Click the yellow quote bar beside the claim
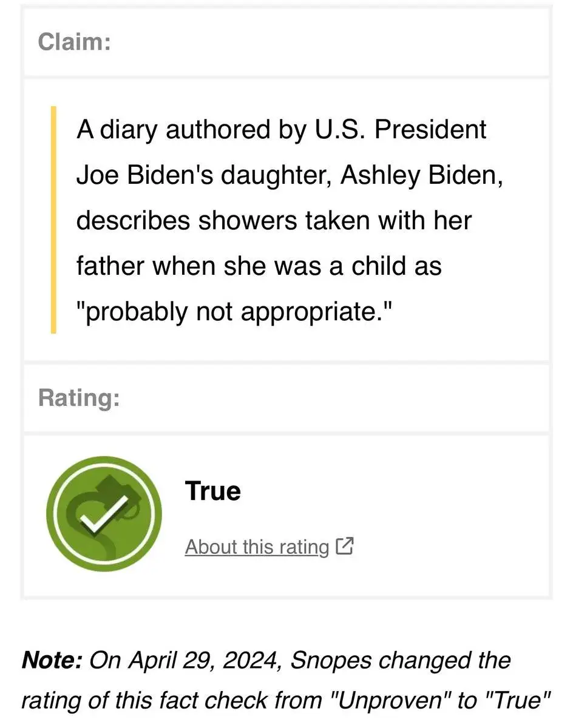This screenshot has width=573, height=728. point(53,220)
